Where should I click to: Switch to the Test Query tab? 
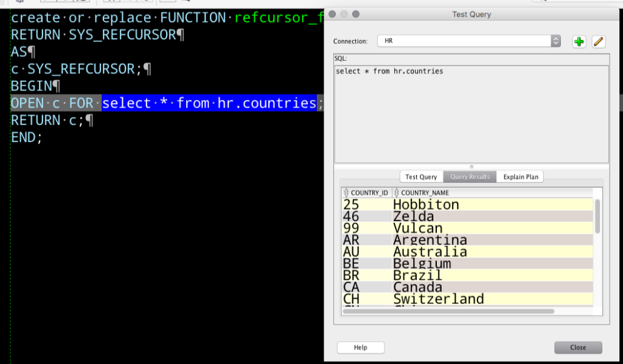(x=421, y=177)
